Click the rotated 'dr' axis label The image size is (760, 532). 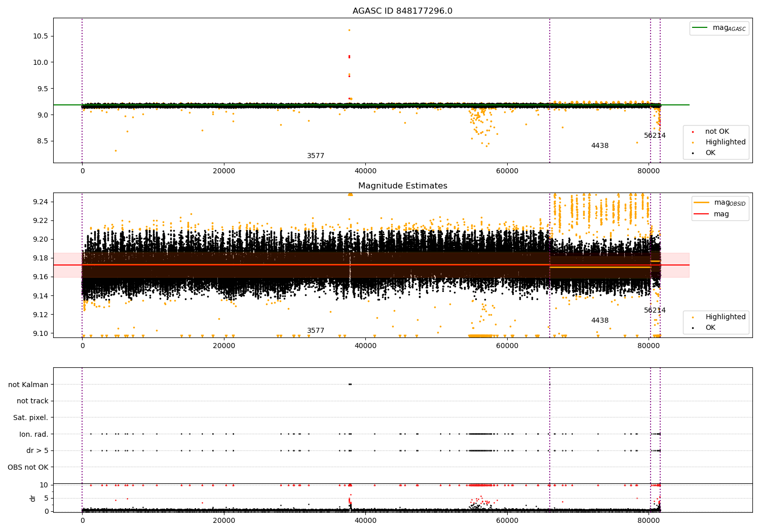[33, 498]
